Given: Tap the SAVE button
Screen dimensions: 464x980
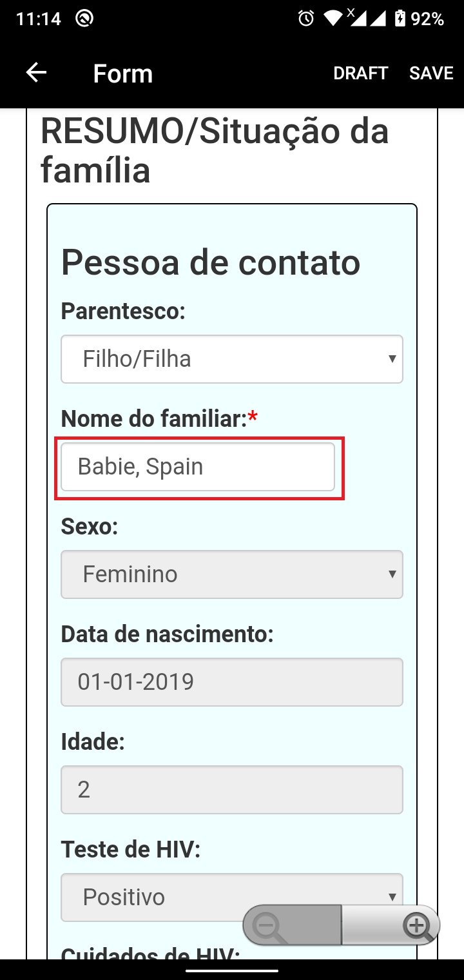Looking at the screenshot, I should pos(431,73).
